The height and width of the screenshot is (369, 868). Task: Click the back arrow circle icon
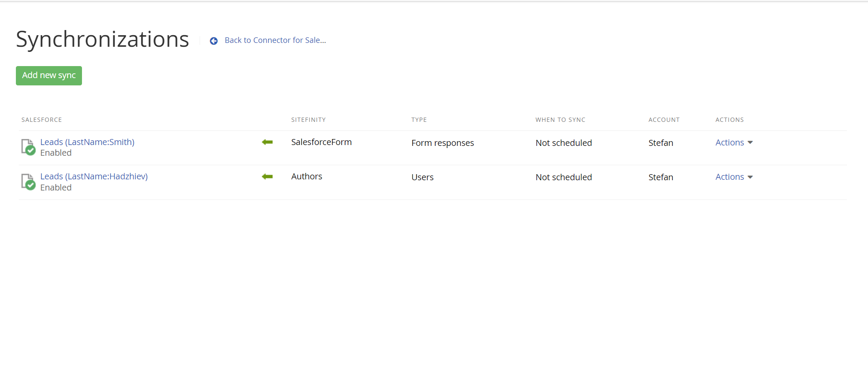(x=214, y=41)
